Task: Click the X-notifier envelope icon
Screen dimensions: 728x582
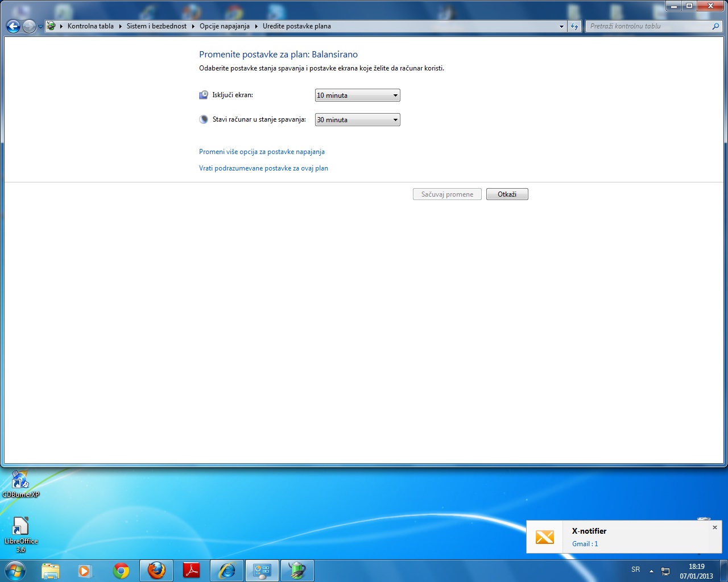Action: 545,537
